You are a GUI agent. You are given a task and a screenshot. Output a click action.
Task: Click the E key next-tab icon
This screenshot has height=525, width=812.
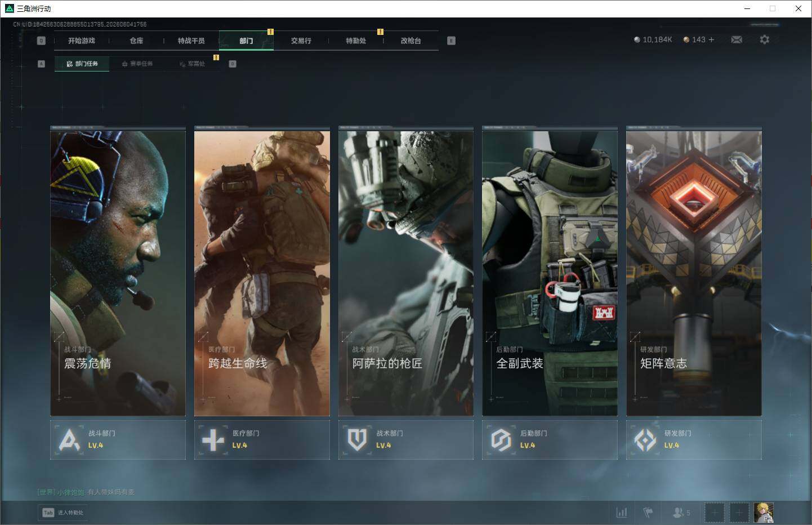click(x=451, y=41)
